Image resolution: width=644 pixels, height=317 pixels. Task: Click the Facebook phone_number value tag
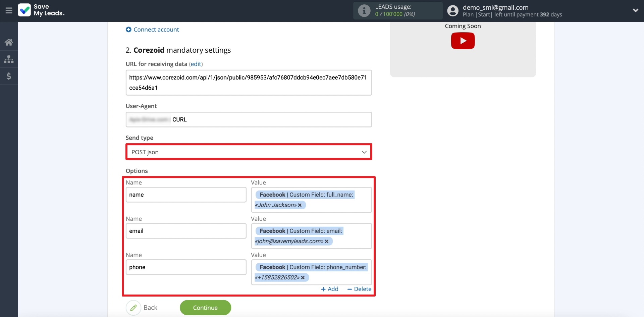[311, 272]
